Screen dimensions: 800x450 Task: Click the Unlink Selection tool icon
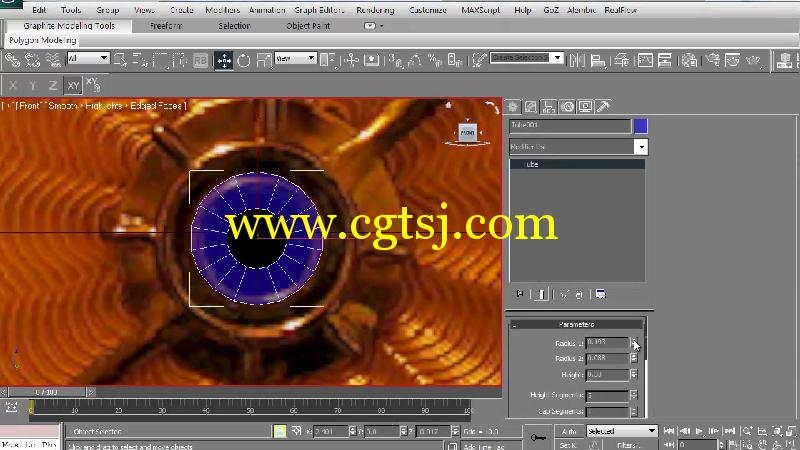32,60
